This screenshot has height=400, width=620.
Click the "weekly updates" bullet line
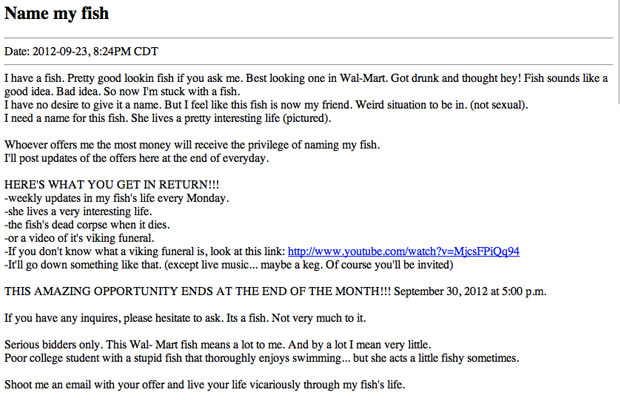pos(117,198)
